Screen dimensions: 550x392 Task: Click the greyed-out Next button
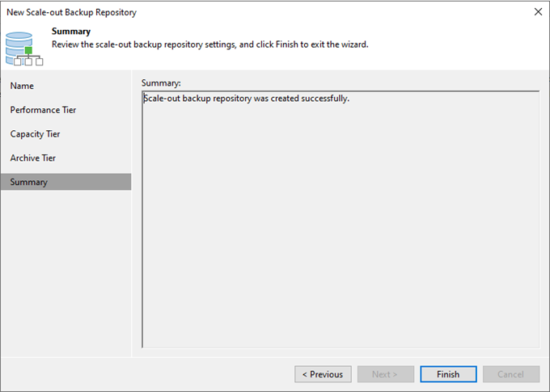[x=386, y=374]
